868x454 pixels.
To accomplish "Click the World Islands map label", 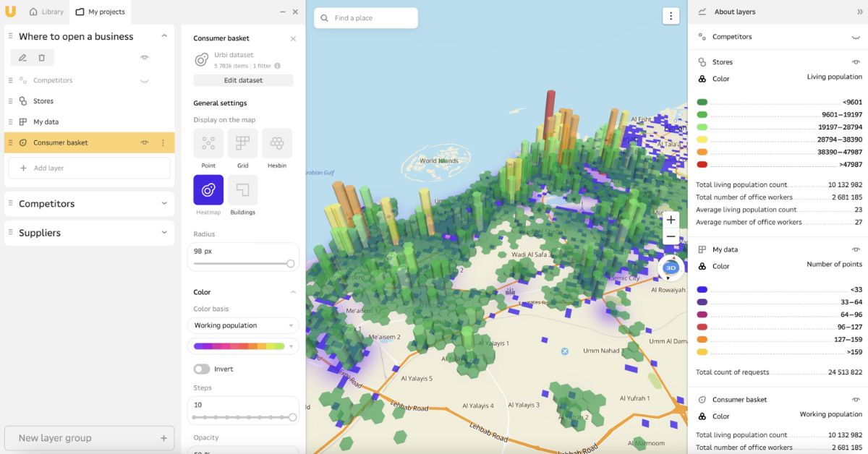I will click(439, 160).
